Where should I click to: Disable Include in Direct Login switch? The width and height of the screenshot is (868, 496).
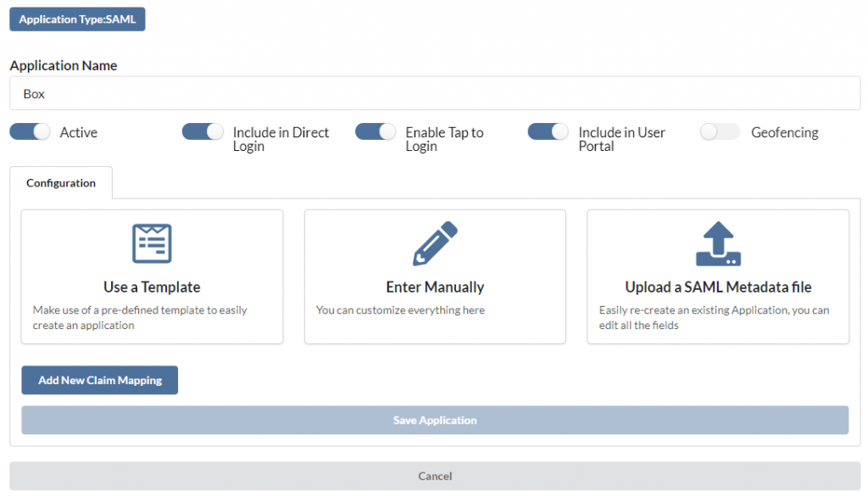(x=203, y=131)
